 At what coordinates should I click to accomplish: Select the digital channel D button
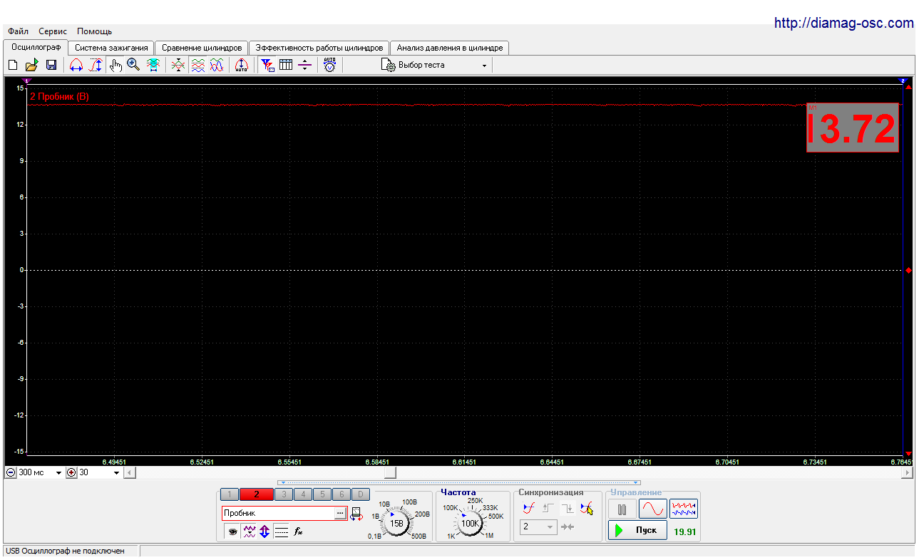point(361,494)
